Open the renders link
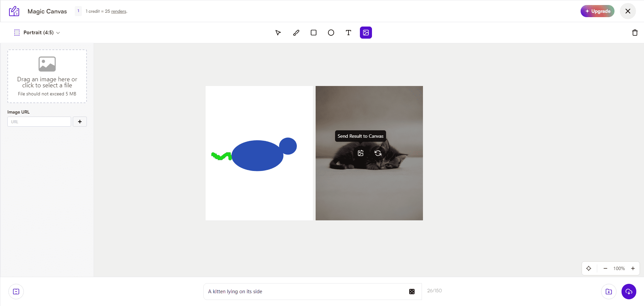 (119, 11)
